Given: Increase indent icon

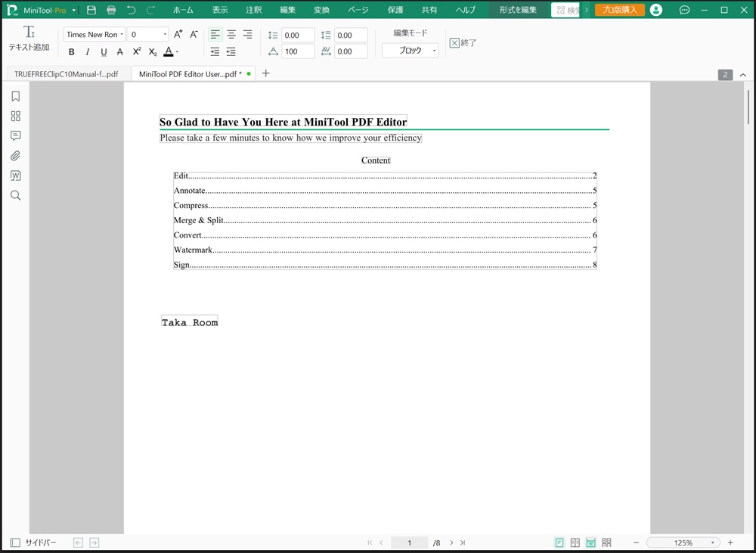Looking at the screenshot, I should pos(215,51).
